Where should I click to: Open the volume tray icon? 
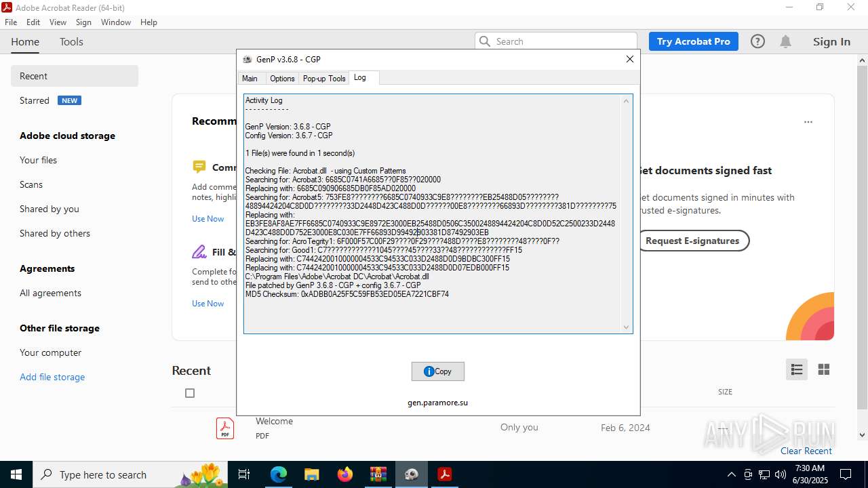pos(781,474)
